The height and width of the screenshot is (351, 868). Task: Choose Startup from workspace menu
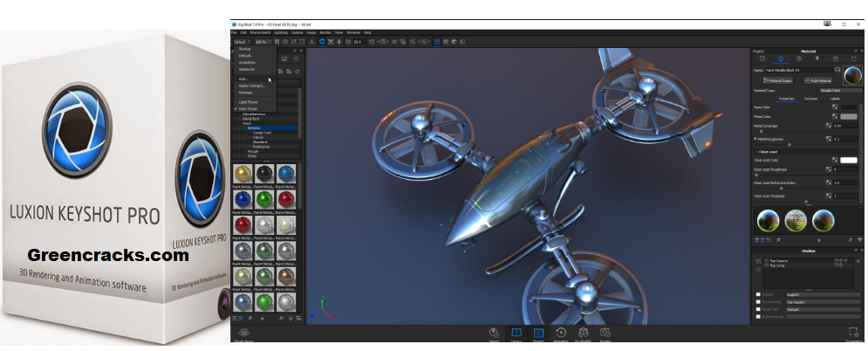click(x=244, y=49)
